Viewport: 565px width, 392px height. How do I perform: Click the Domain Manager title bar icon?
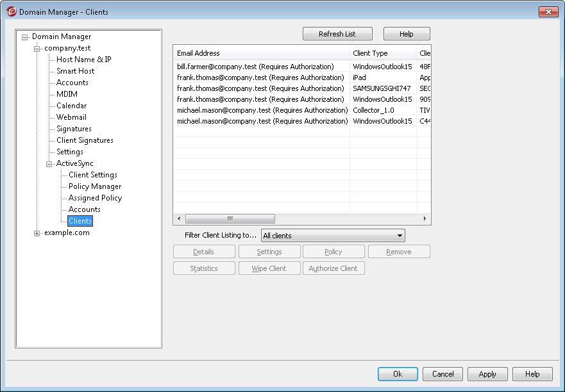(x=11, y=12)
